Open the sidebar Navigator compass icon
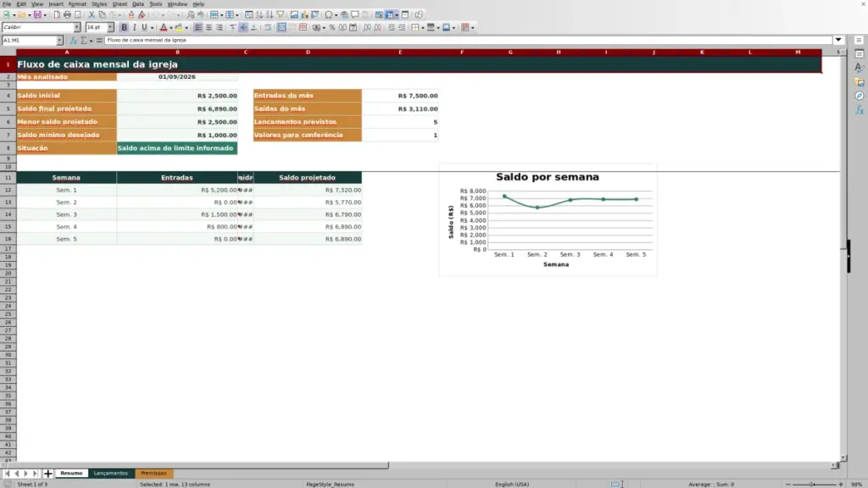Image resolution: width=868 pixels, height=488 pixels. tap(860, 96)
